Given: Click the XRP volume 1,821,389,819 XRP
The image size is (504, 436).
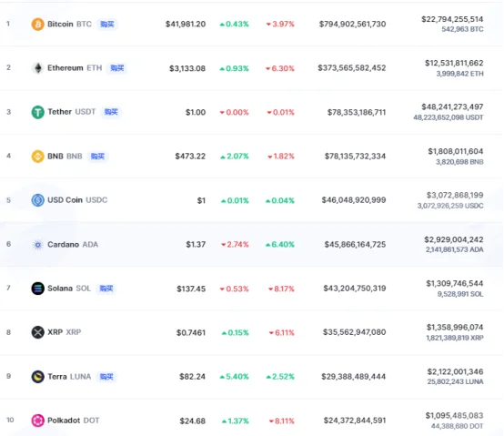Looking at the screenshot, I should pos(455,338).
